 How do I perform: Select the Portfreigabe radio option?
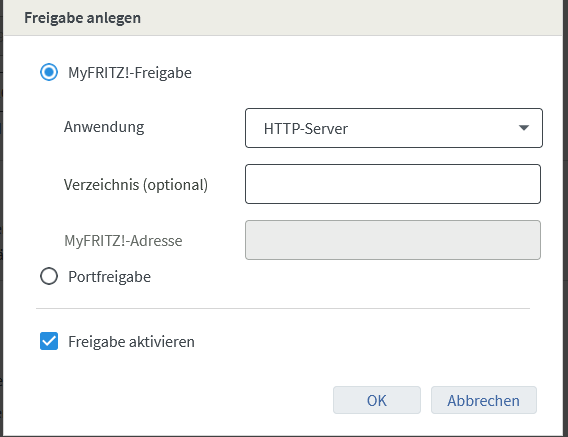click(x=49, y=276)
